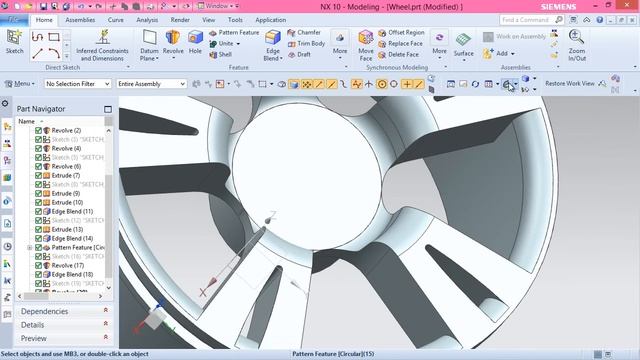
Task: Open the Menu dropdown
Action: point(20,84)
